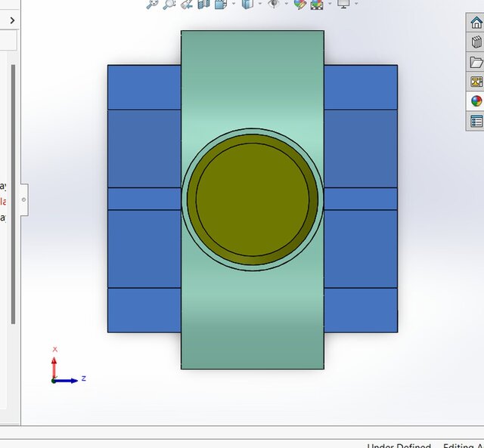Open the View Palette tab

[476, 82]
